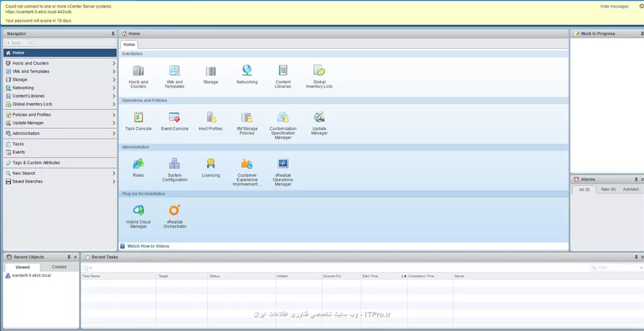
Task: Switch to the Viewed tab
Action: point(23,267)
